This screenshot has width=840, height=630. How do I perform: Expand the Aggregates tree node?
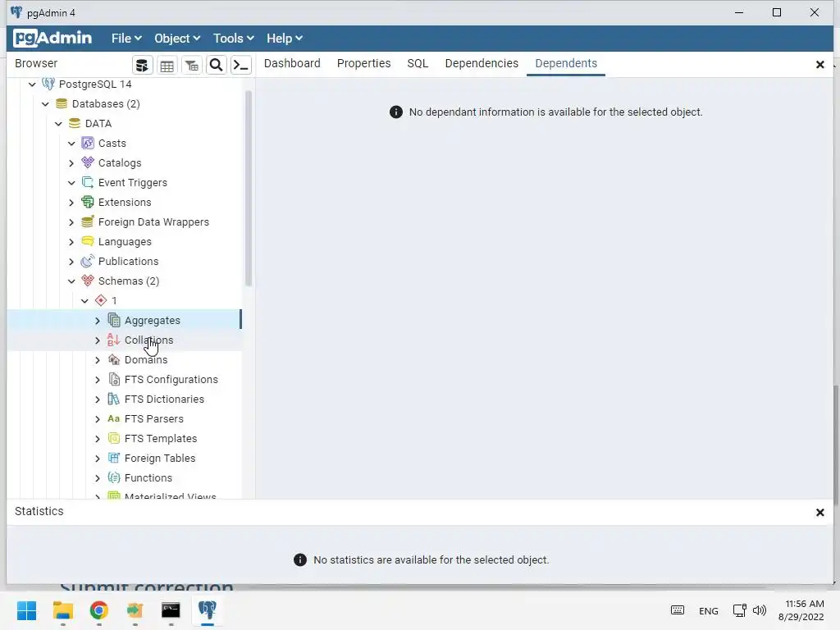pos(98,321)
